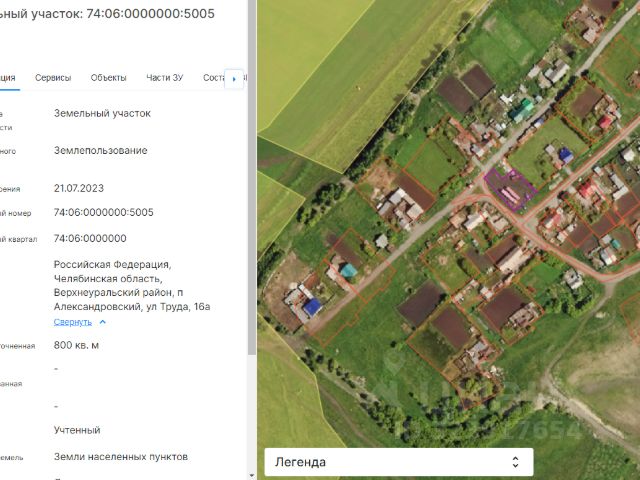Click the purple highlighted land parcel on the map
640x480 pixels.
click(510, 189)
